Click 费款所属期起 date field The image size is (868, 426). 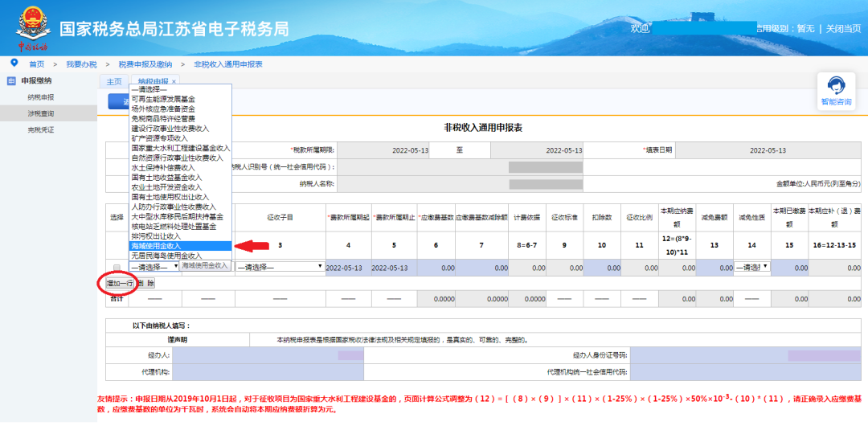(x=348, y=267)
